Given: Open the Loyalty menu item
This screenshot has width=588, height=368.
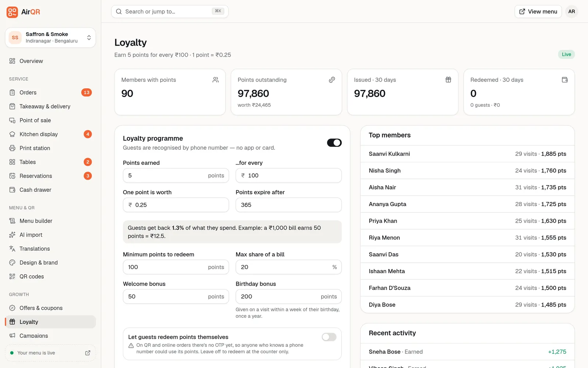Looking at the screenshot, I should (x=50, y=322).
